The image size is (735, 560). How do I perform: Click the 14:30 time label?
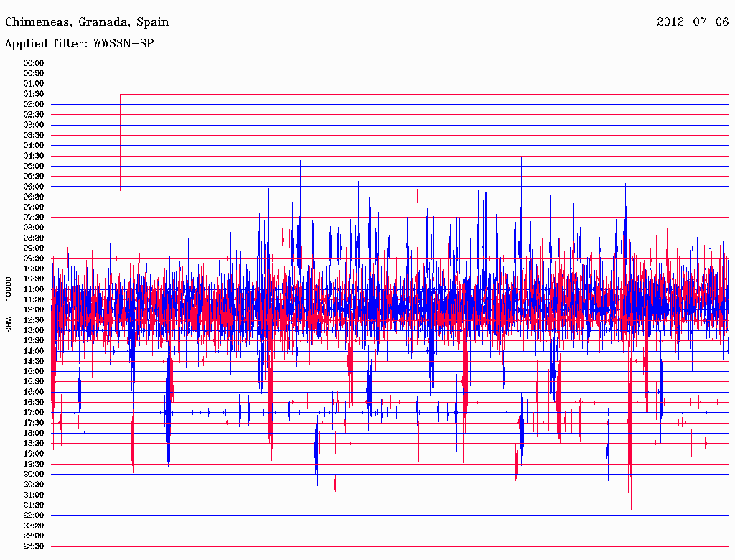(x=34, y=362)
